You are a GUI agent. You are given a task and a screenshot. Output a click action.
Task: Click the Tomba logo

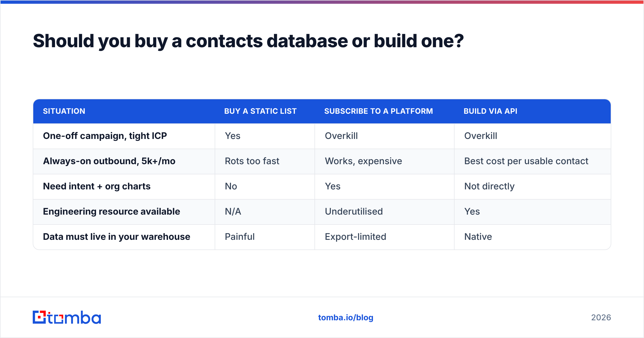click(67, 317)
